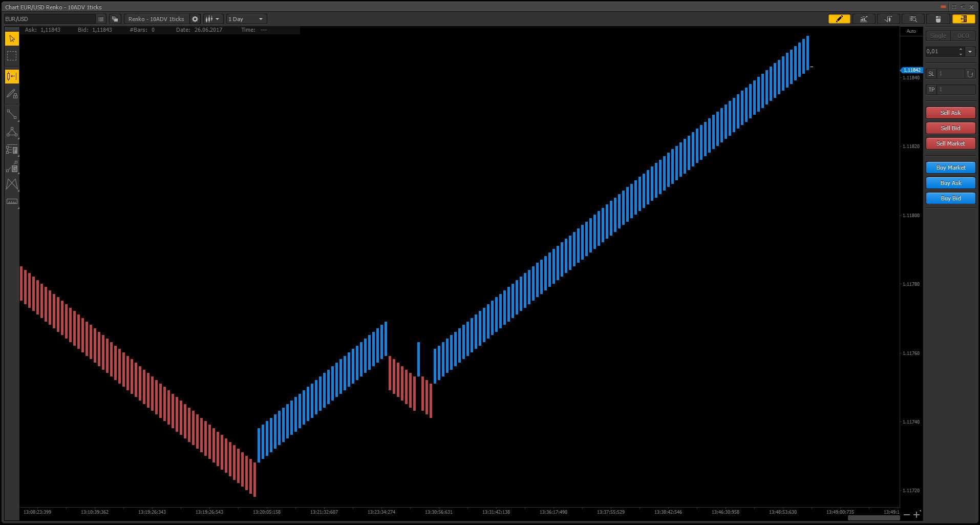
Task: Toggle the pencil drawing toolbar button
Action: 839,19
